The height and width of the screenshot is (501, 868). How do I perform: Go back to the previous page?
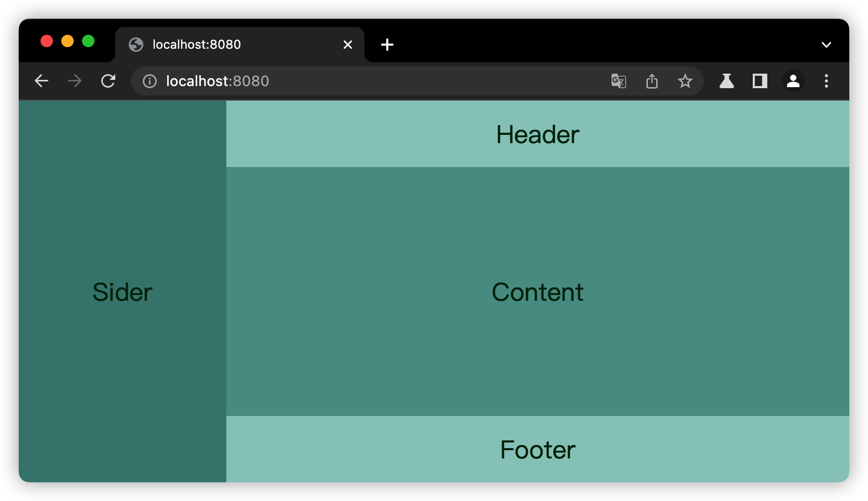42,81
